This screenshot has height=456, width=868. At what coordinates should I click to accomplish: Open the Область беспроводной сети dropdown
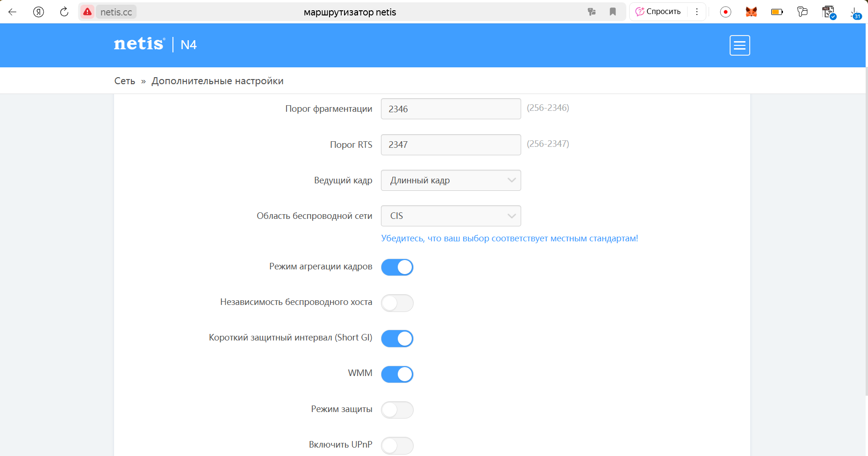pyautogui.click(x=451, y=216)
